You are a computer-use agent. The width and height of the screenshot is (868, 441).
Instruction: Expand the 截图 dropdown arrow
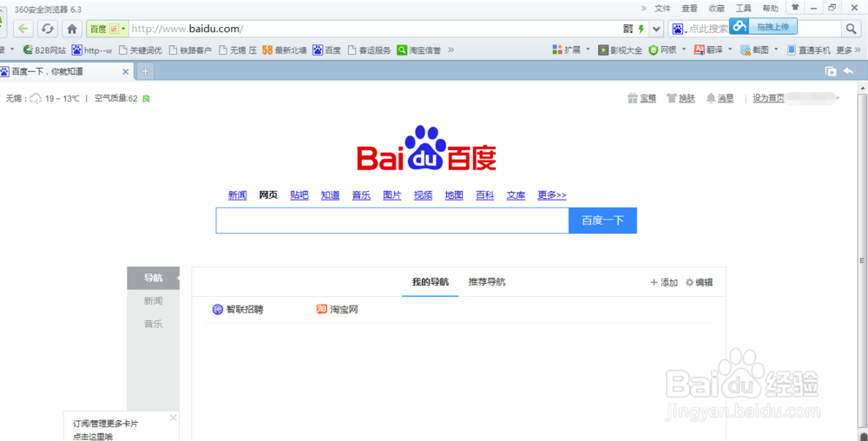tap(776, 49)
